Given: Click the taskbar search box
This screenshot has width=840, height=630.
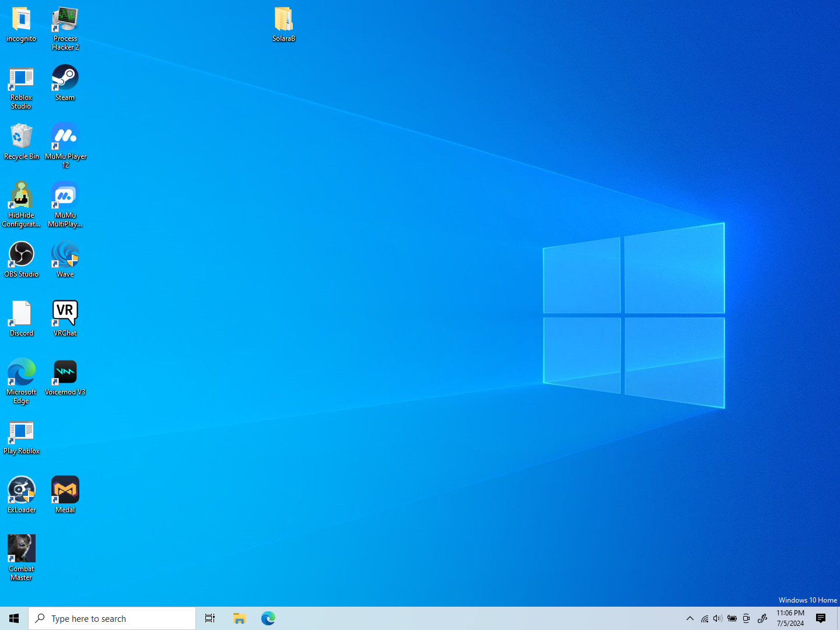Looking at the screenshot, I should 112,618.
